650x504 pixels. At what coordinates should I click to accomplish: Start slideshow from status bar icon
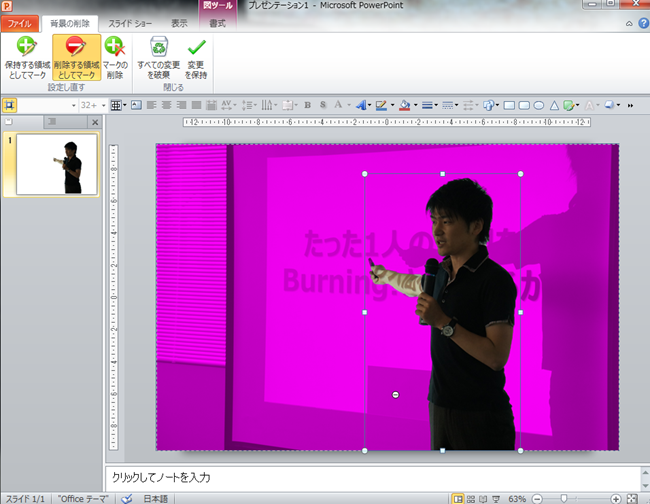495,498
